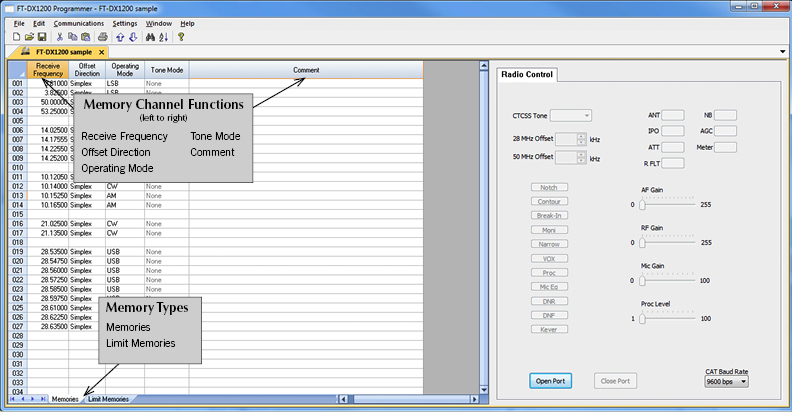
Task: Copy selection using the toolbar copy icon
Action: click(x=72, y=37)
